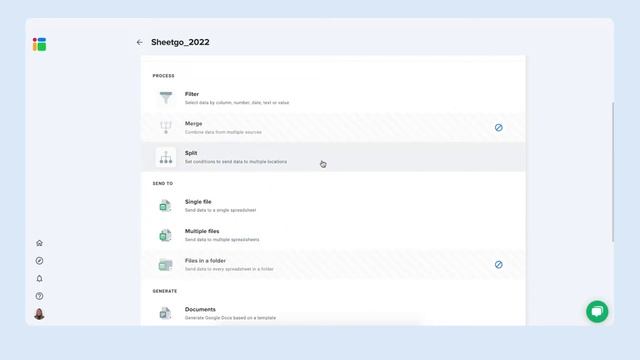Choose Single file destination
The height and width of the screenshot is (360, 640).
click(x=333, y=206)
